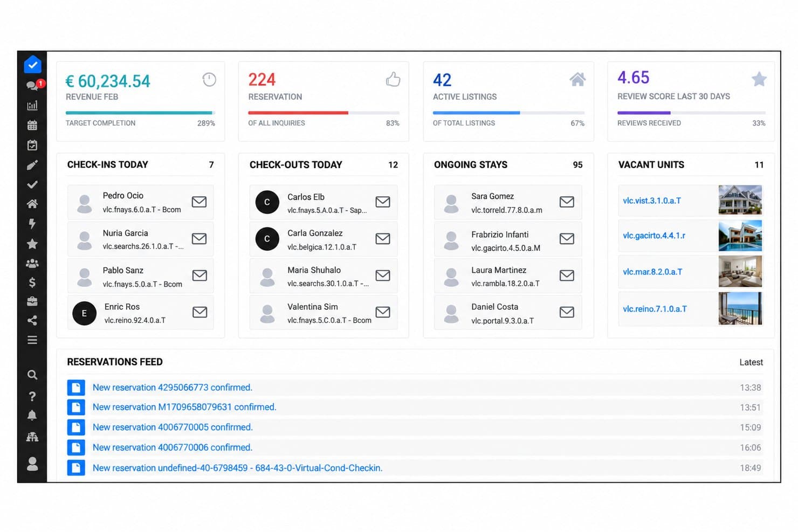This screenshot has height=532, width=798.
Task: Click the hamburger menu icon in sidebar
Action: 32,340
